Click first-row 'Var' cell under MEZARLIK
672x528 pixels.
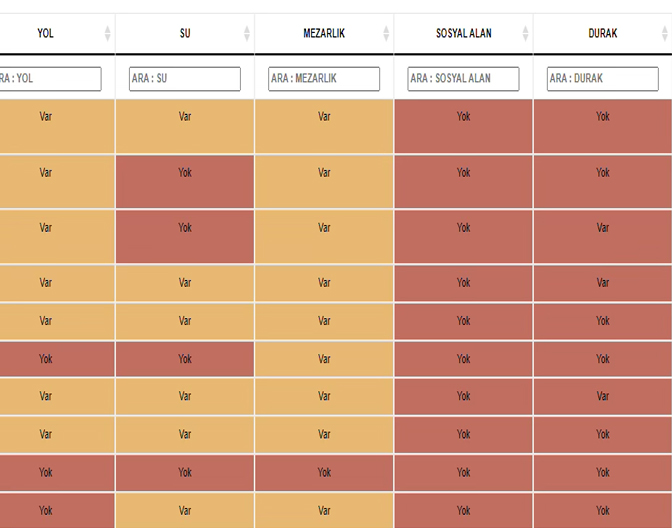pyautogui.click(x=324, y=117)
